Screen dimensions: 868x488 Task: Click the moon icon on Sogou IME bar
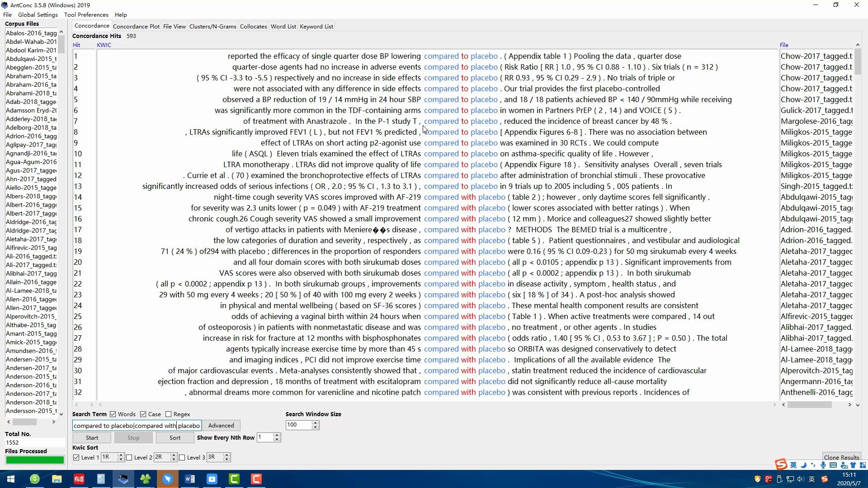tap(803, 465)
